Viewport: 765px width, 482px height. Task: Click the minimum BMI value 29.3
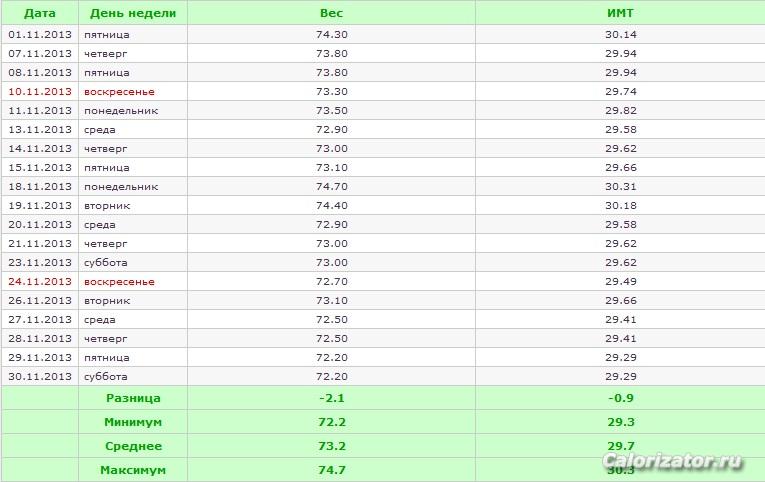tap(621, 422)
